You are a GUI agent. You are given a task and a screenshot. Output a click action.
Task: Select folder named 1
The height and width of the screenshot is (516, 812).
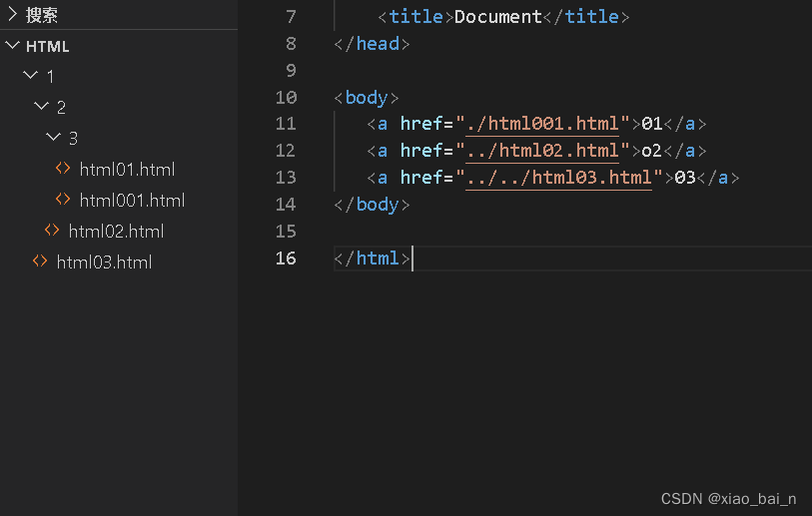50,77
